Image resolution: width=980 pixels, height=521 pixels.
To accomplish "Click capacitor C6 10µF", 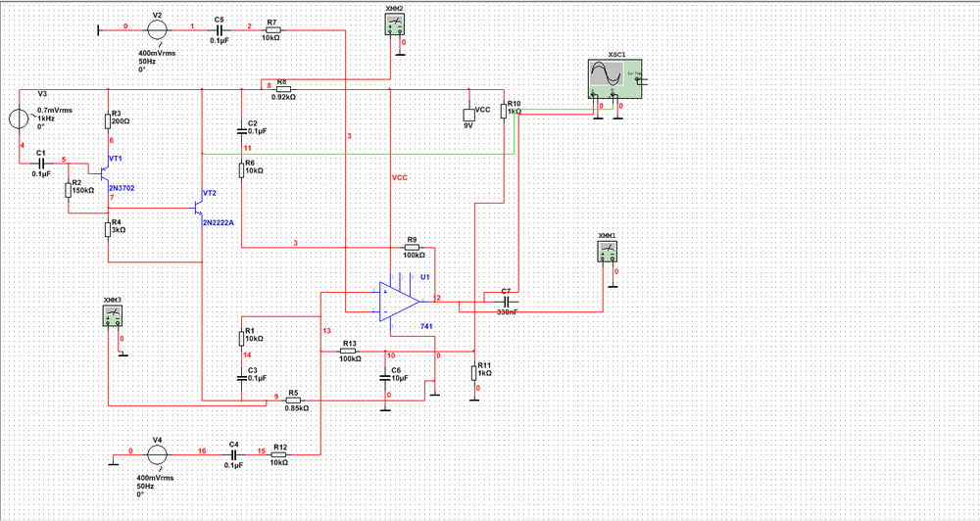I will click(386, 376).
